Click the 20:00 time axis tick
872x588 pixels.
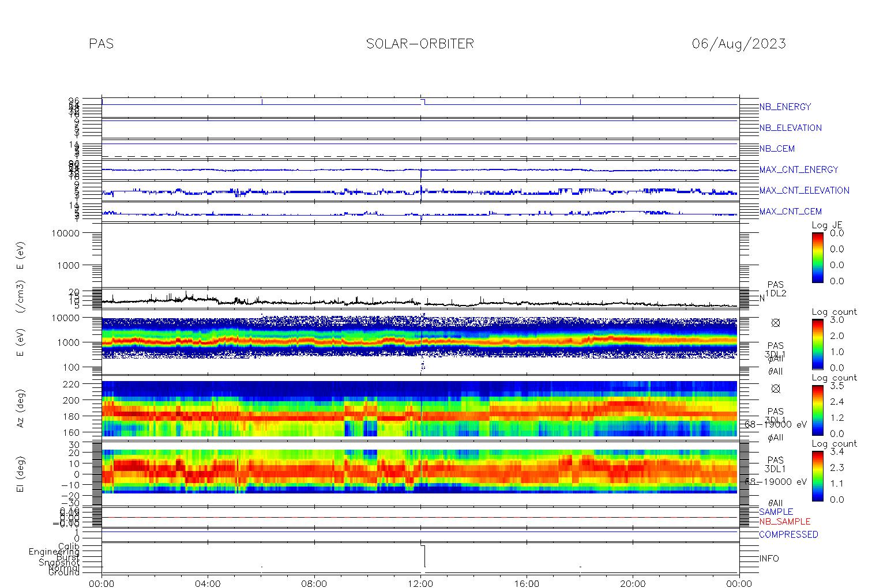pos(633,583)
